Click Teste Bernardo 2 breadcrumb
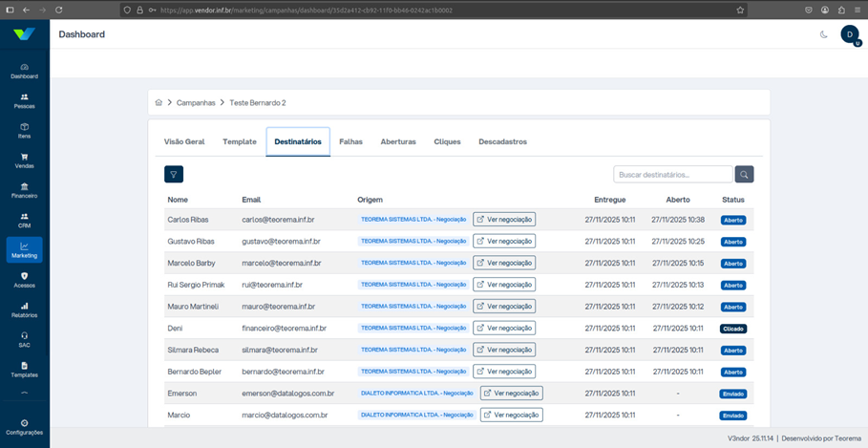868x448 pixels. [258, 102]
